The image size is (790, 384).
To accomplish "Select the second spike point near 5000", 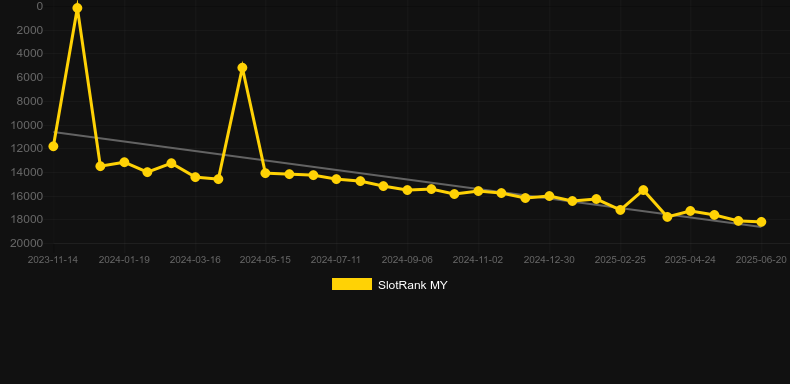I will tap(242, 68).
